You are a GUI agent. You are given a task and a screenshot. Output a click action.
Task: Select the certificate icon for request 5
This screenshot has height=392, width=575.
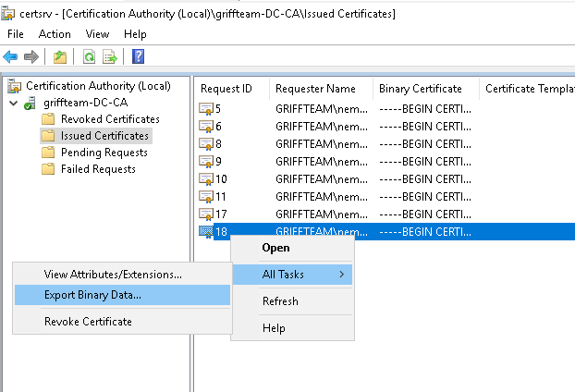206,109
